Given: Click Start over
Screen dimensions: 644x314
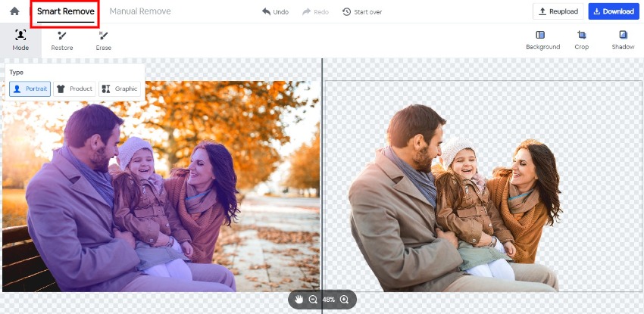Looking at the screenshot, I should (x=362, y=12).
